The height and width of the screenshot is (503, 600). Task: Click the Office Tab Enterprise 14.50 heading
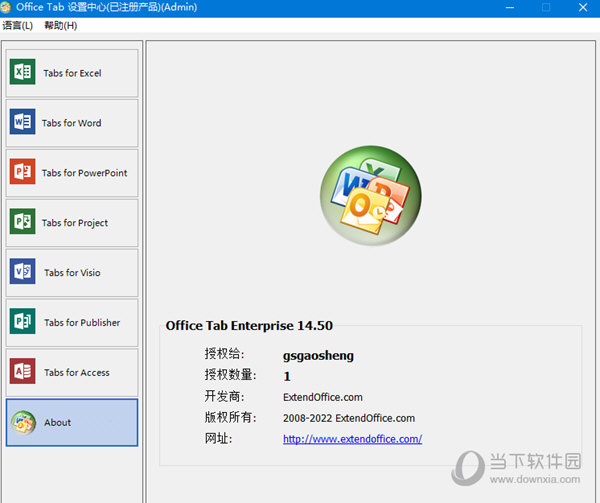pos(249,326)
